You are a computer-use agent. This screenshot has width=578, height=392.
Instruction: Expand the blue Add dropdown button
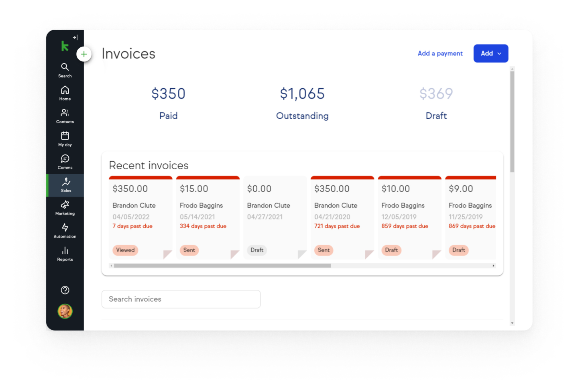tap(490, 53)
